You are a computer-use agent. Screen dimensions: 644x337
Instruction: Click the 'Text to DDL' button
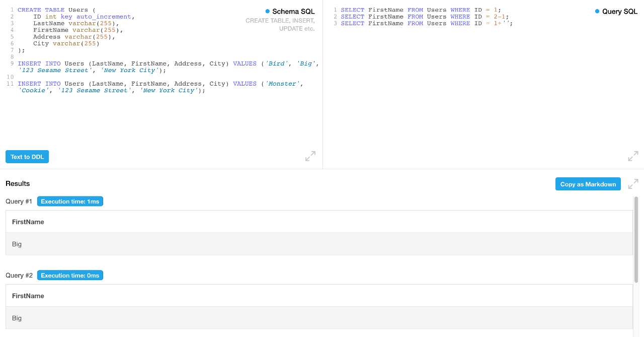click(27, 156)
